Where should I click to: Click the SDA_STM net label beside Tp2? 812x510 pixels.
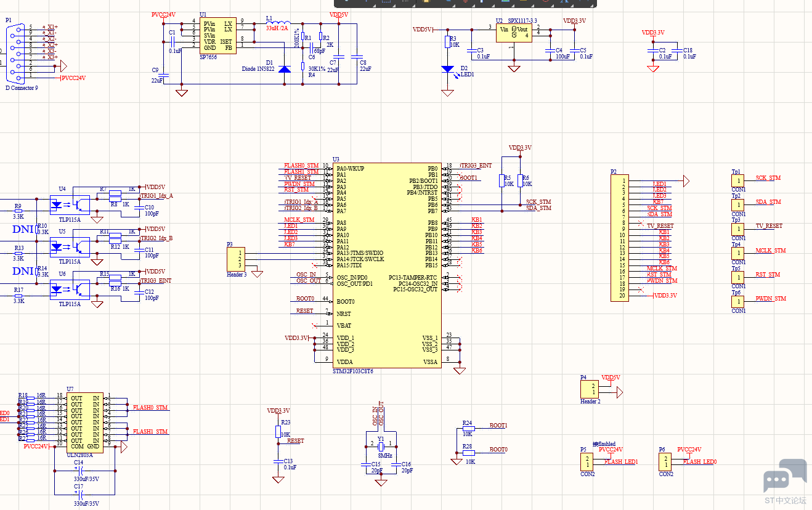coord(768,202)
